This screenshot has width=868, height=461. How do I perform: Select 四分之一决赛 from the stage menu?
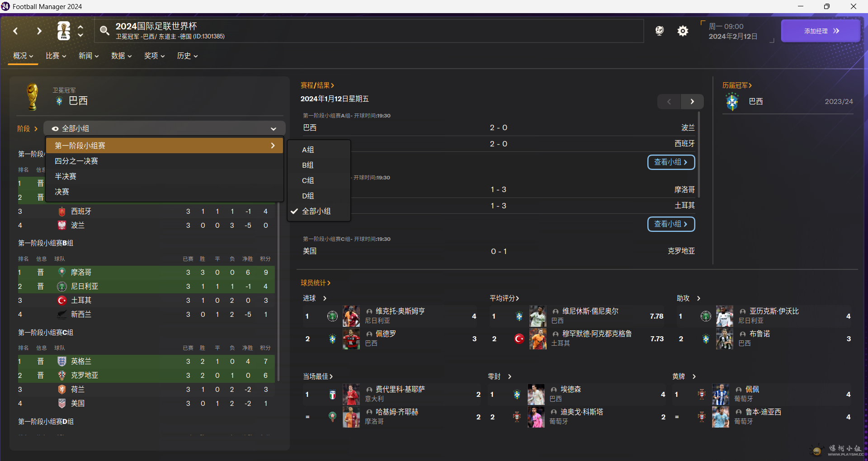coord(76,161)
